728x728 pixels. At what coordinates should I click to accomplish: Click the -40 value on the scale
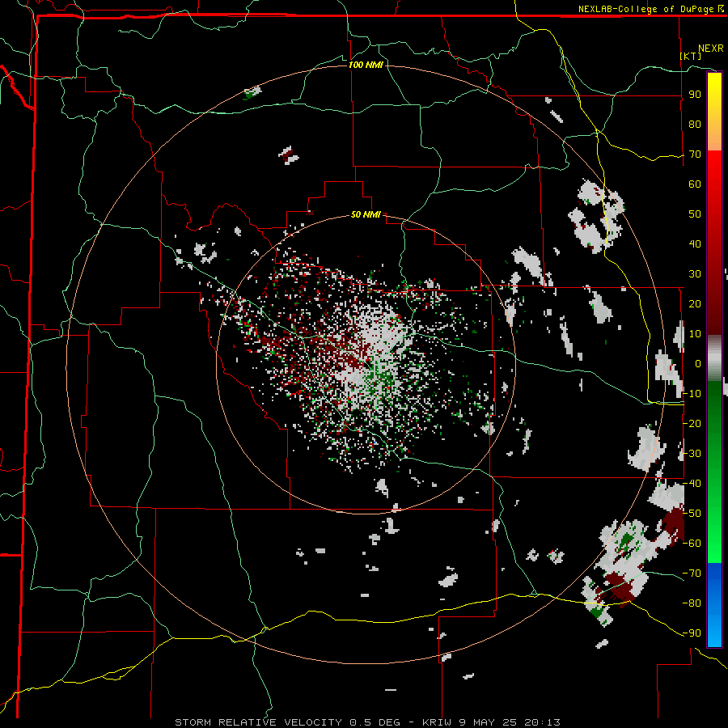pos(692,484)
